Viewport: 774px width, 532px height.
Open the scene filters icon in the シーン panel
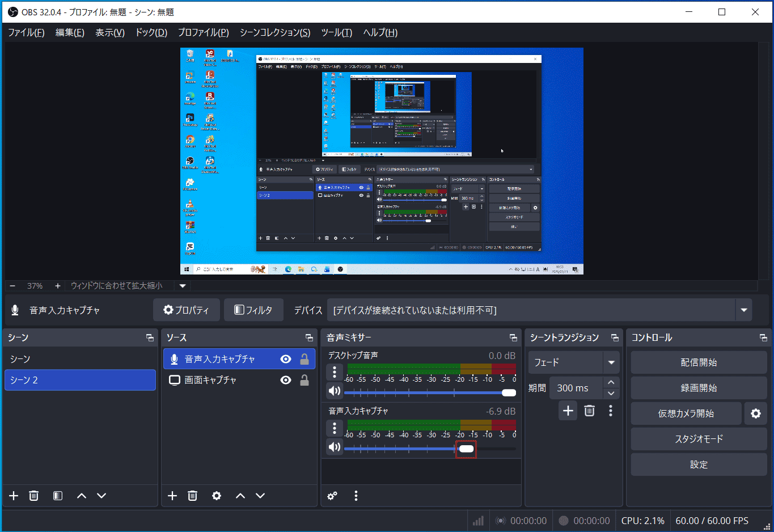click(57, 495)
